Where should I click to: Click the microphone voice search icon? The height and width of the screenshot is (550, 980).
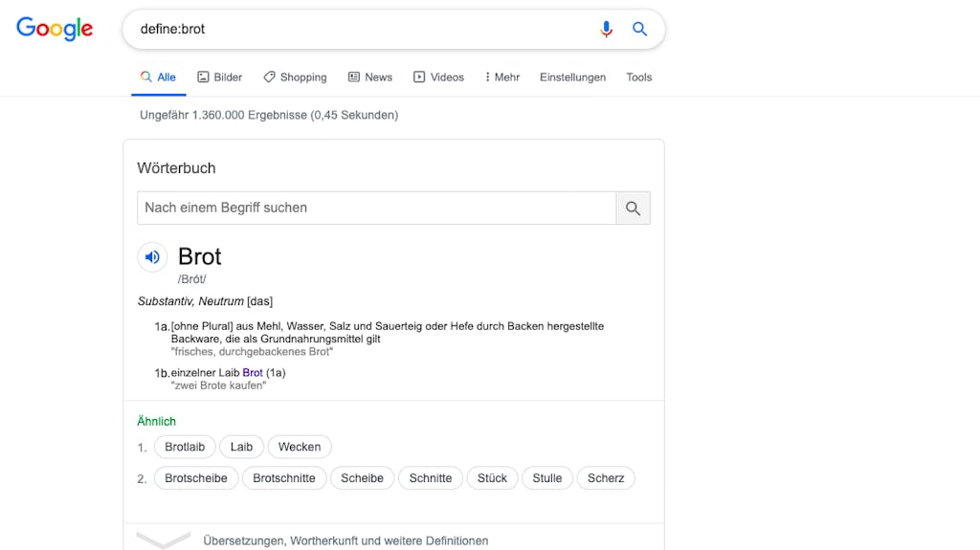[606, 29]
